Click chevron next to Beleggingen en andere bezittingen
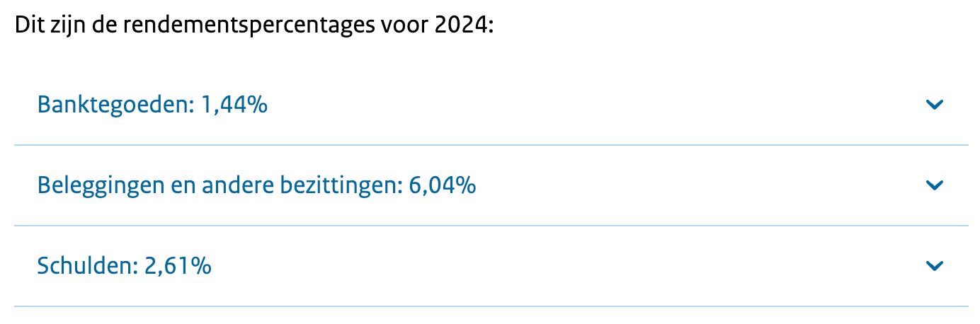 coord(935,186)
